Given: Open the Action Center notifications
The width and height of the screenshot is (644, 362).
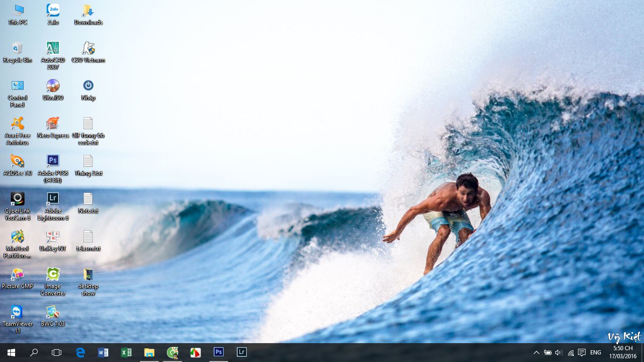Looking at the screenshot, I should [x=582, y=353].
